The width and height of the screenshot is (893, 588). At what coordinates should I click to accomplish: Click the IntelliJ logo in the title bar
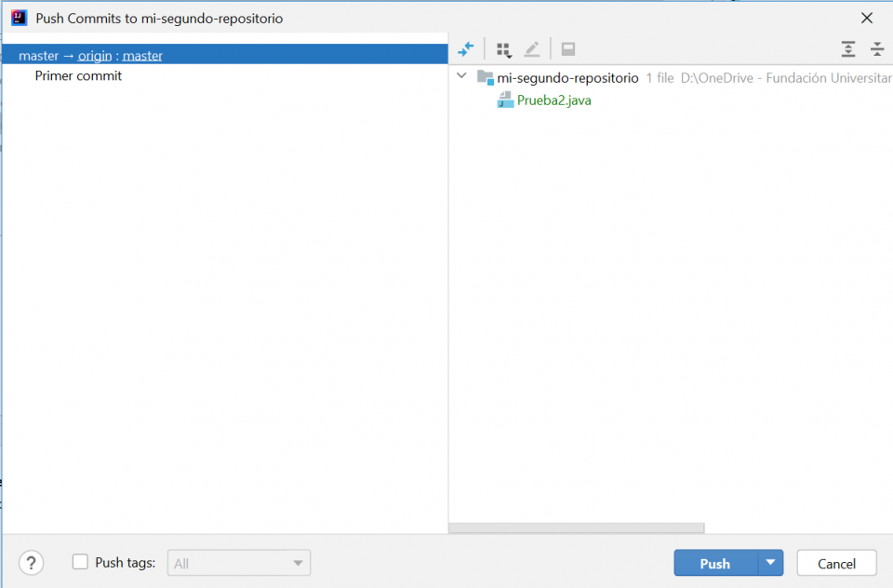coord(19,18)
